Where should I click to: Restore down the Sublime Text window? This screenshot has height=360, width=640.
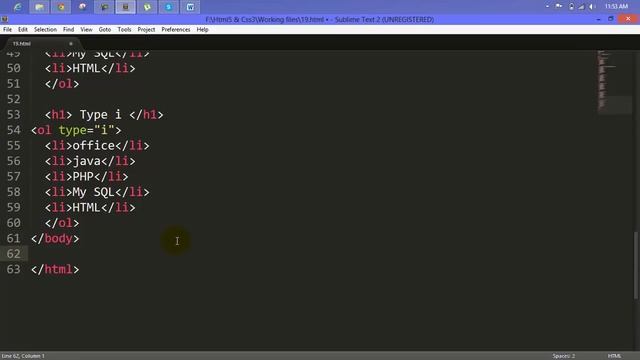tap(611, 19)
